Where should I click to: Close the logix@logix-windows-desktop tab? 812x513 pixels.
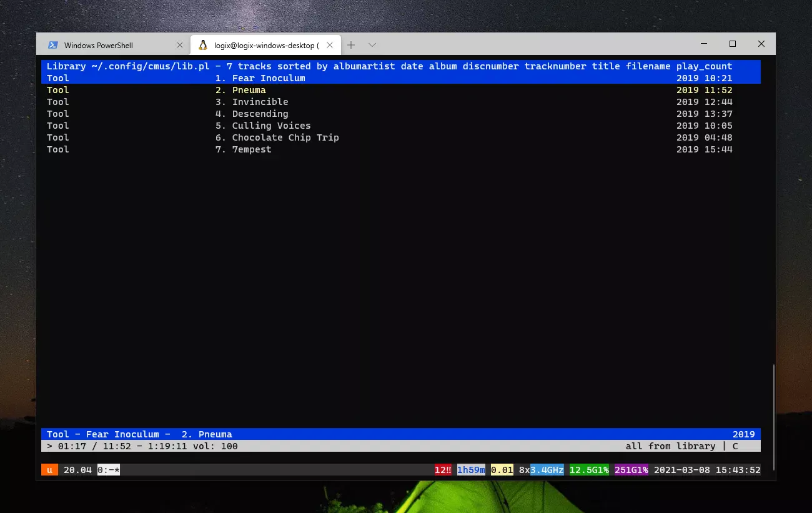coord(331,45)
